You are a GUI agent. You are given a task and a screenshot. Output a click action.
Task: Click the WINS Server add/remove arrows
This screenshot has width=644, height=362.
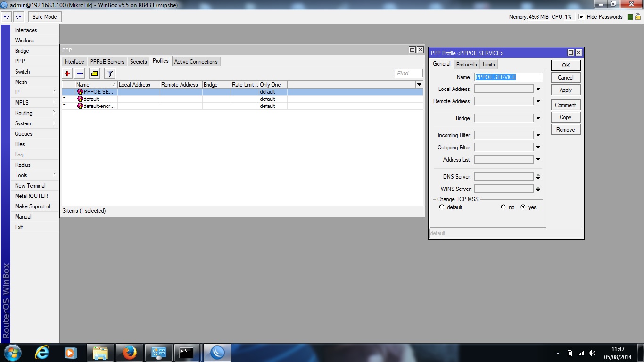pos(538,189)
